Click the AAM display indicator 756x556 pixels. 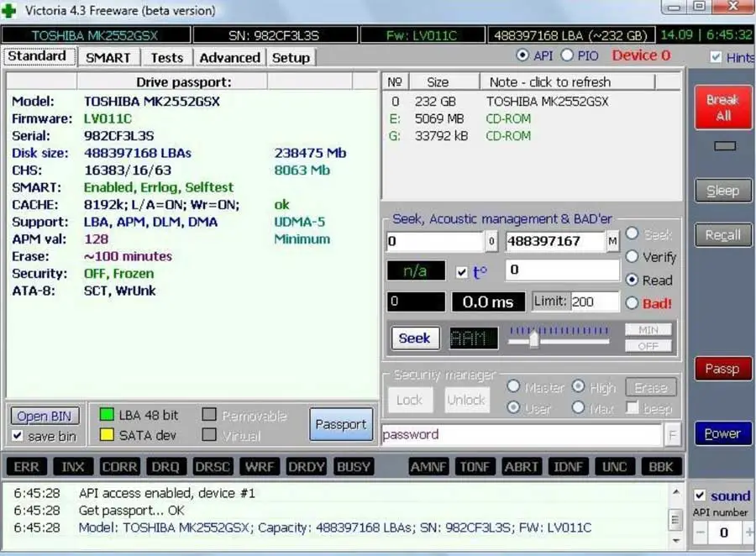click(474, 338)
